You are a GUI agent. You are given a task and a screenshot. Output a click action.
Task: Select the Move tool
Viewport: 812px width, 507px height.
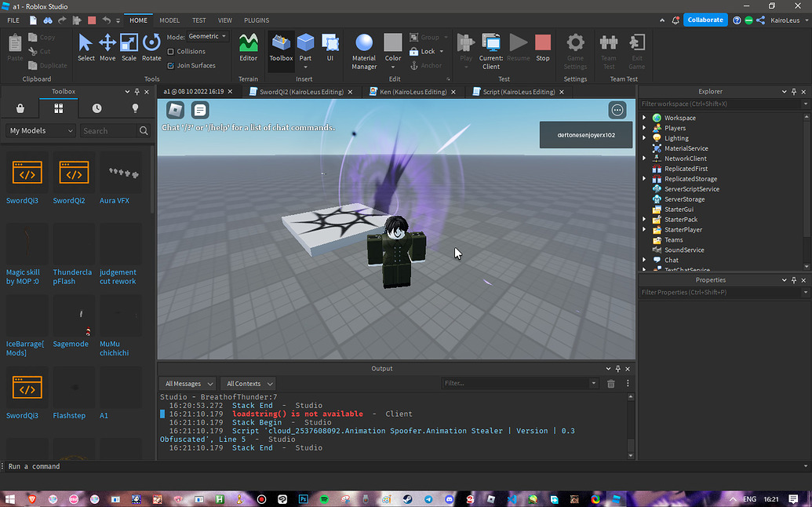tap(107, 47)
